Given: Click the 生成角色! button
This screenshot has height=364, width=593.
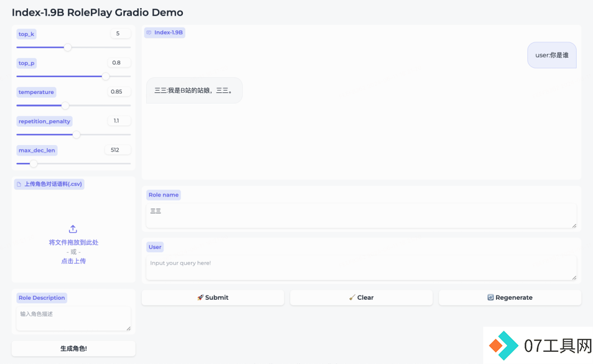Looking at the screenshot, I should coord(74,349).
